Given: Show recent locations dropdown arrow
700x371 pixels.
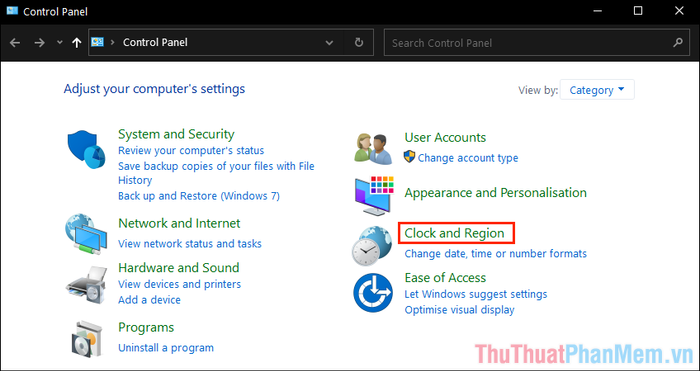Looking at the screenshot, I should pos(60,42).
